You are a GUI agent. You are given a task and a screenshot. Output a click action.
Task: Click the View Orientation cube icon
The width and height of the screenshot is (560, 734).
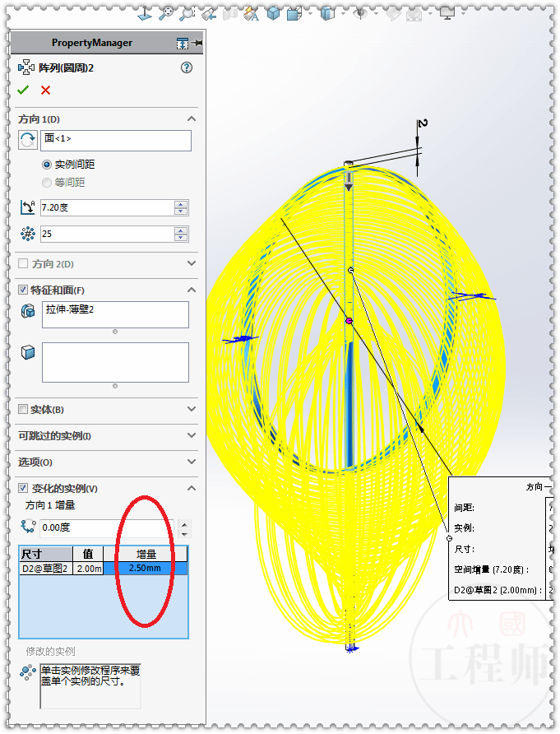tap(273, 14)
